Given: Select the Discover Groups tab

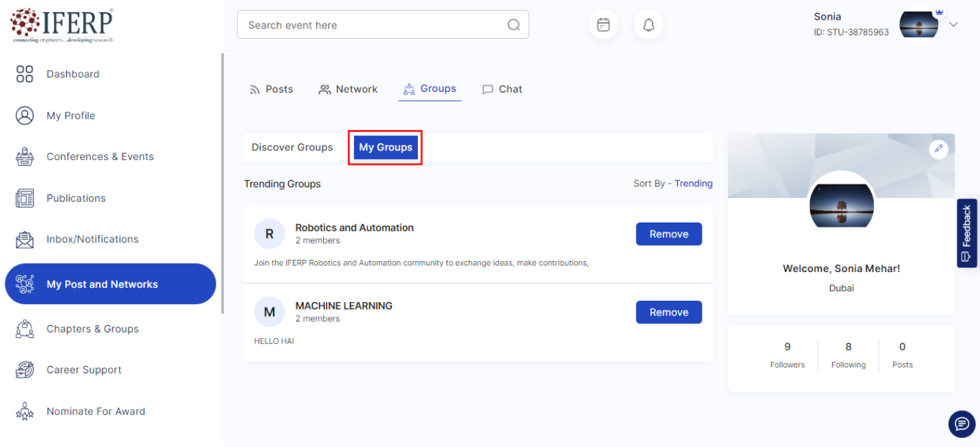Looking at the screenshot, I should pos(292,148).
